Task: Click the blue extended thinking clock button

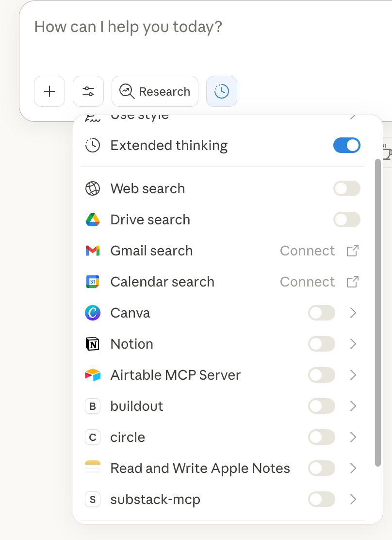Action: (x=222, y=91)
